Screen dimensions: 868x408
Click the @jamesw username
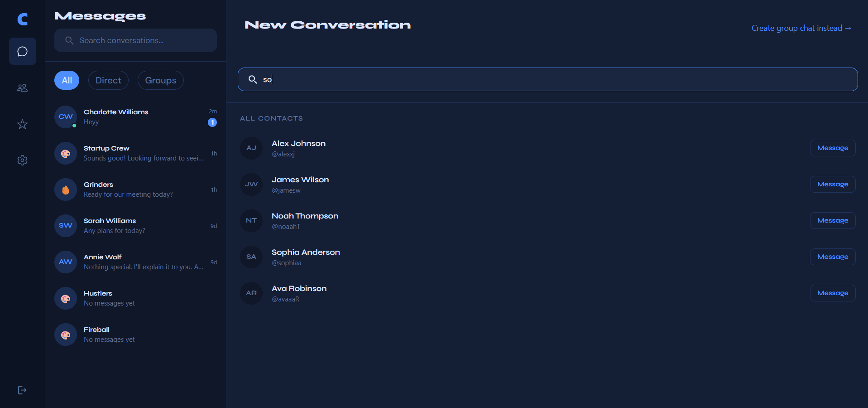[286, 190]
